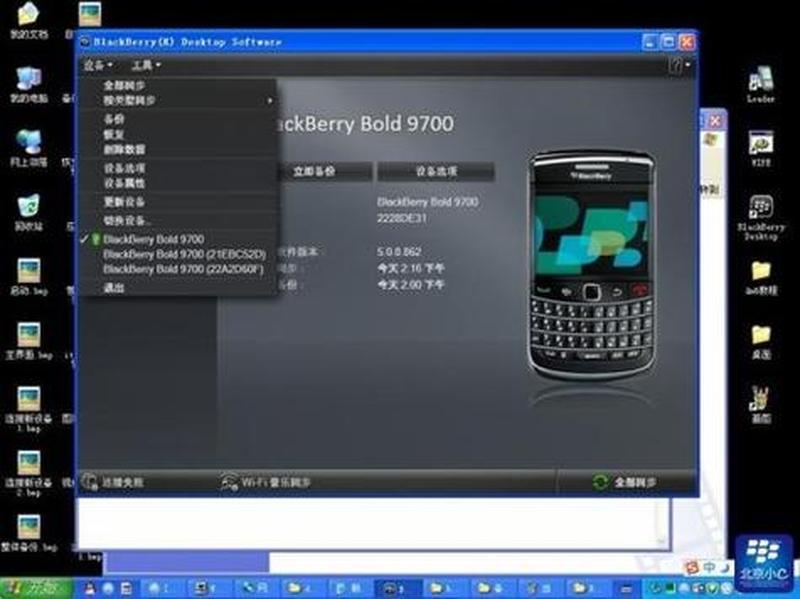800x599 pixels.
Task: Click the device connection icon in the bottom-left bar
Action: (x=89, y=482)
